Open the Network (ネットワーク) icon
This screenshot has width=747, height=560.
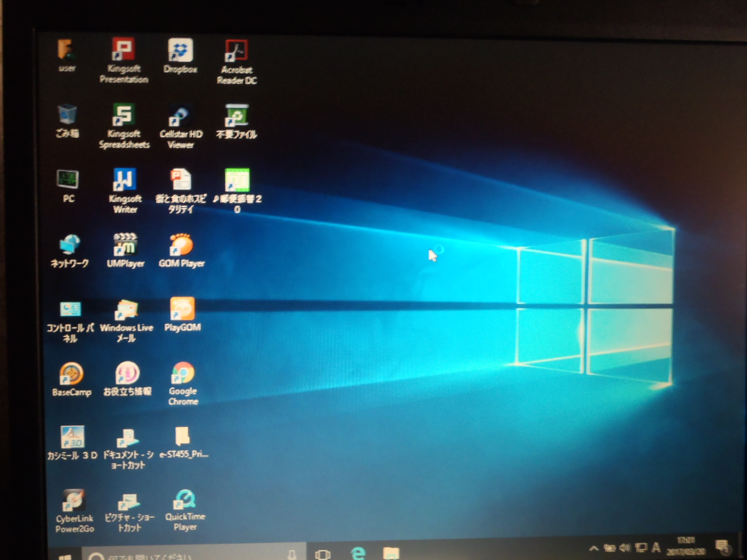coord(69,251)
